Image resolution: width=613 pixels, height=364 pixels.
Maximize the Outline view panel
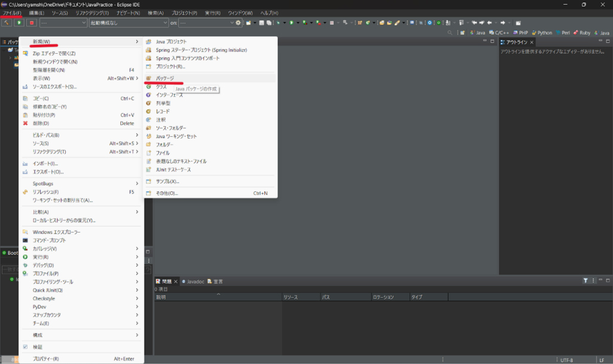(608, 41)
